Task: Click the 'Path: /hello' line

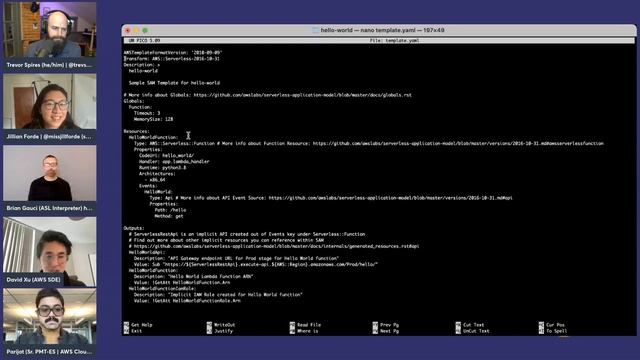Action: click(170, 210)
